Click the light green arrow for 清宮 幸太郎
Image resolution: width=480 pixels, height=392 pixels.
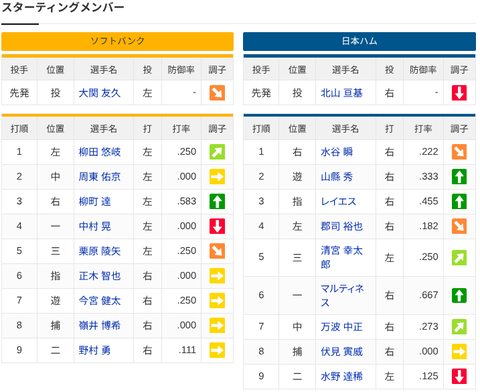tap(459, 257)
